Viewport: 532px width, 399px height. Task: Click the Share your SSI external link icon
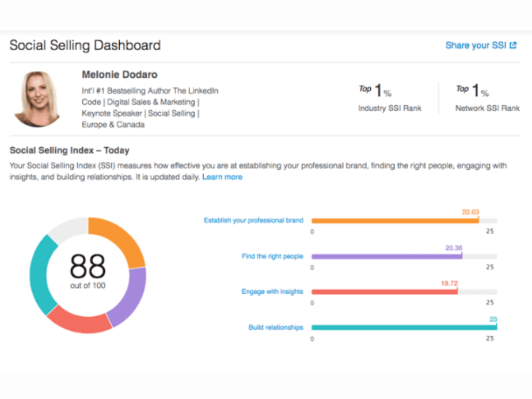pyautogui.click(x=512, y=45)
